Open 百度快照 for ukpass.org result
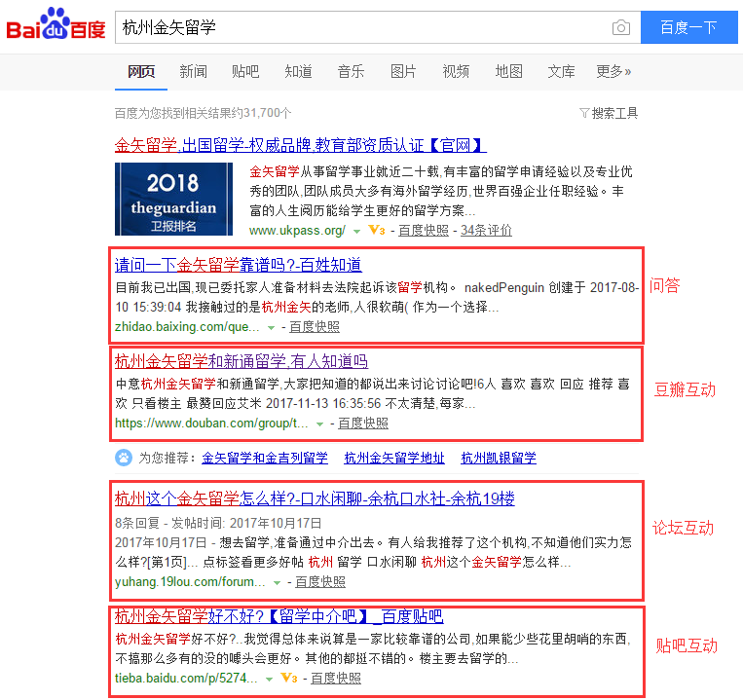 [x=424, y=230]
